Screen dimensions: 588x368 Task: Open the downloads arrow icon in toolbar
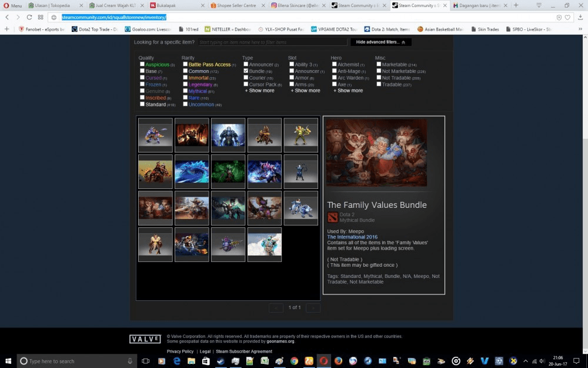(x=580, y=17)
